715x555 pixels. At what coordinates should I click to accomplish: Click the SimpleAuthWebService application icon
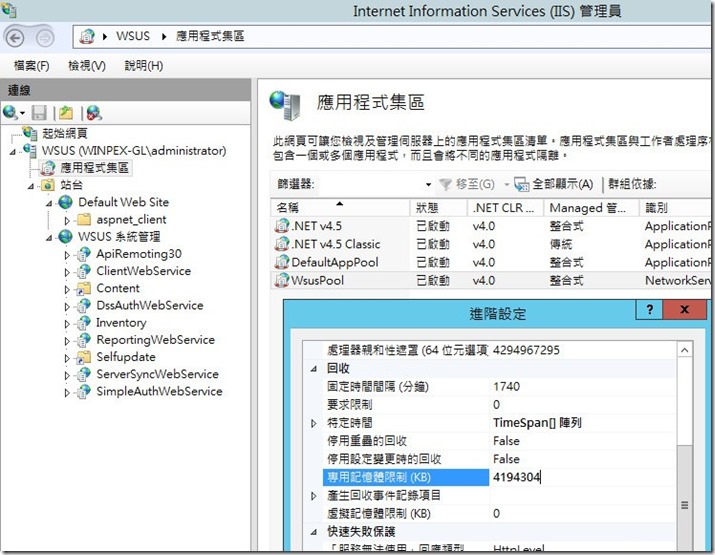[83, 391]
